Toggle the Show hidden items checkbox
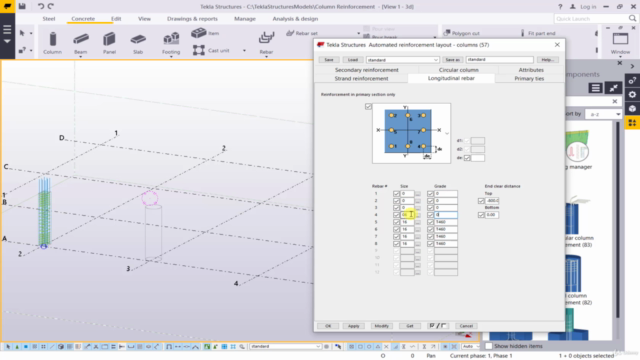The height and width of the screenshot is (360, 640). pos(489,346)
